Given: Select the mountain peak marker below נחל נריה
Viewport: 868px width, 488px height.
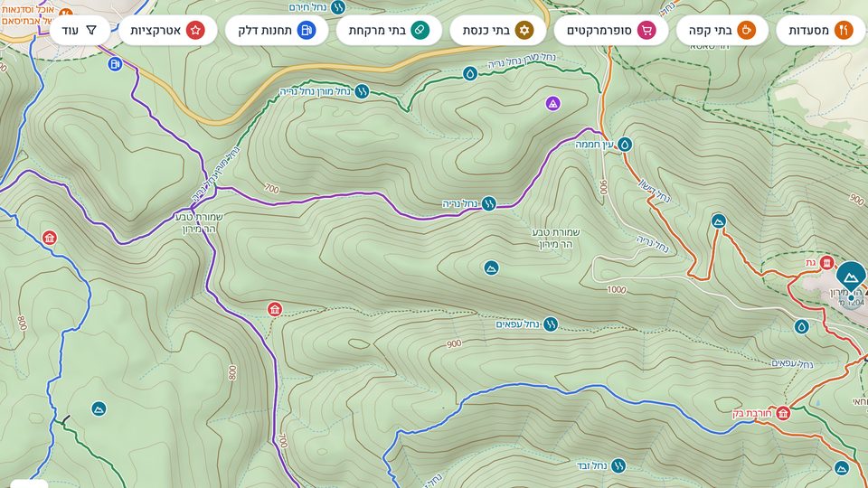Looking at the screenshot, I should coord(491,268).
